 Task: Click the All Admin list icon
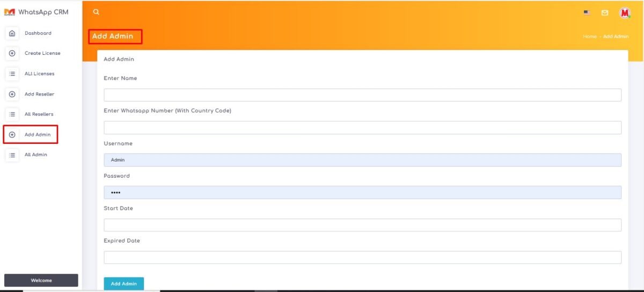12,155
